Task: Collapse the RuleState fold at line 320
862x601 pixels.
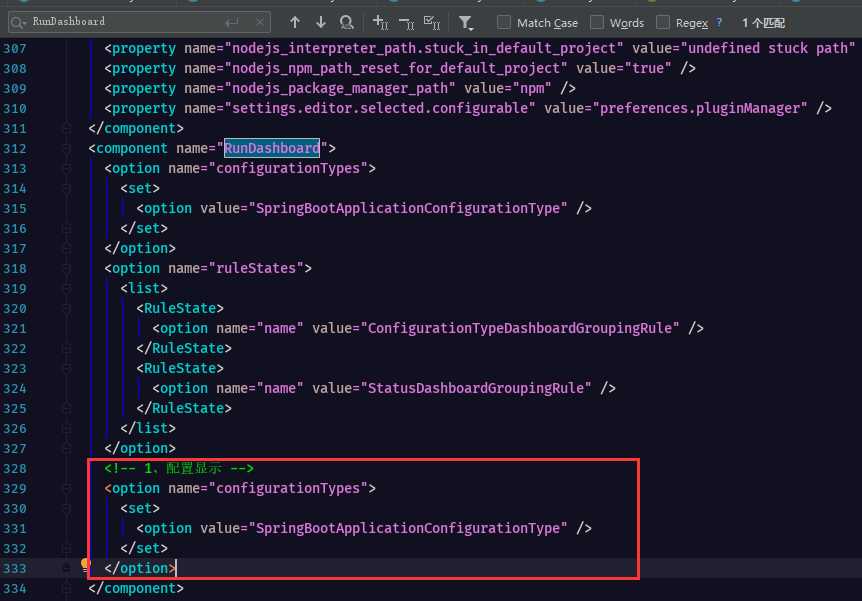Action: tap(67, 308)
